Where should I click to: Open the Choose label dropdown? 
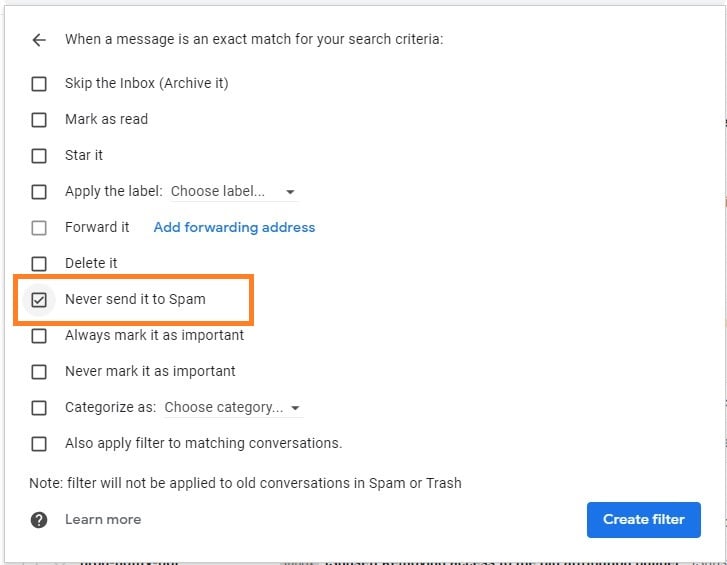tap(226, 192)
